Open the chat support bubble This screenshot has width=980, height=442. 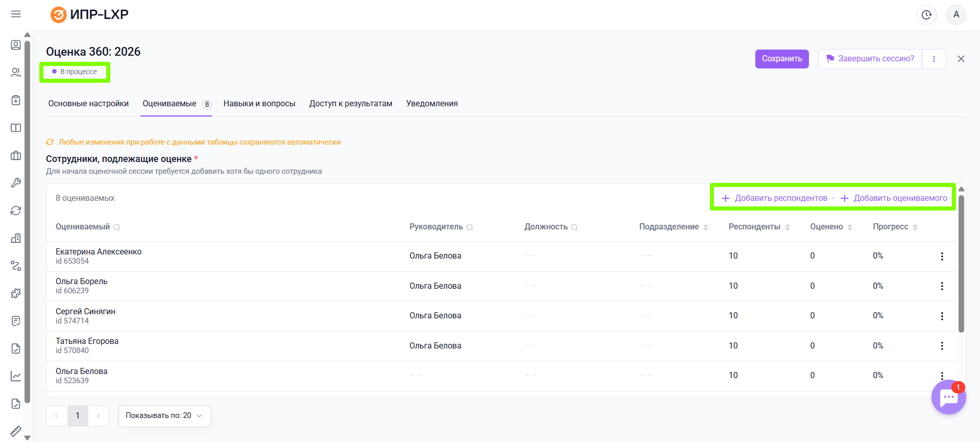[x=948, y=397]
